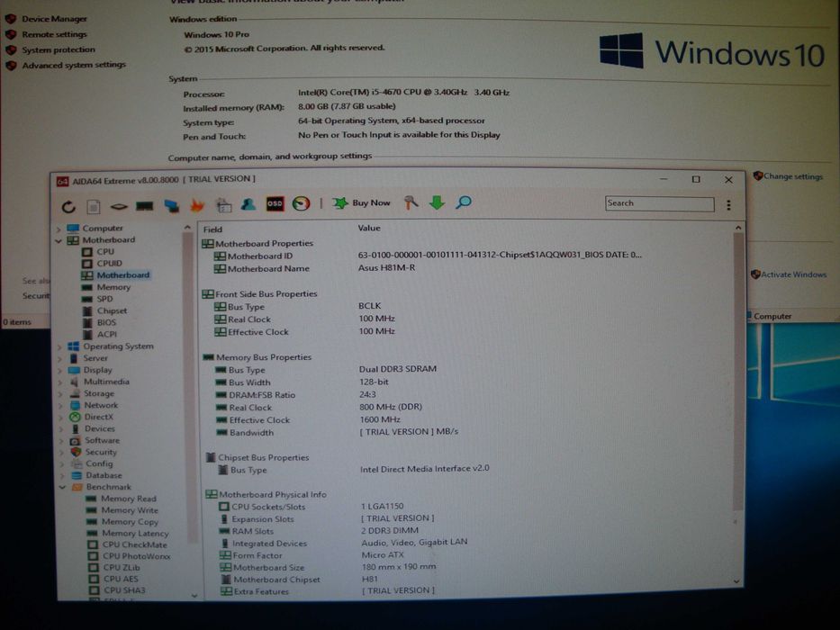The image size is (840, 630).
Task: Open the checklist report wizard icon
Action: coord(223,205)
